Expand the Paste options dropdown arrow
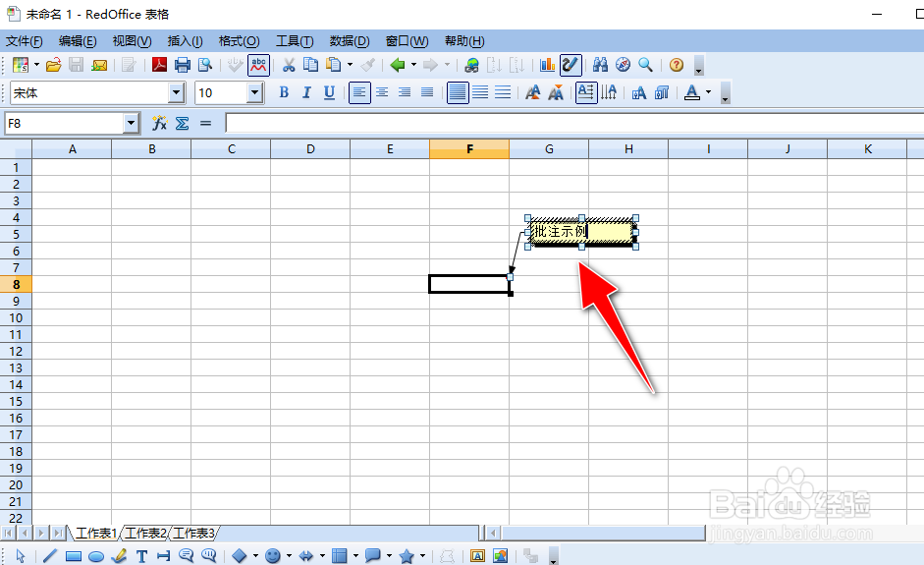This screenshot has width=924, height=565. coord(350,65)
